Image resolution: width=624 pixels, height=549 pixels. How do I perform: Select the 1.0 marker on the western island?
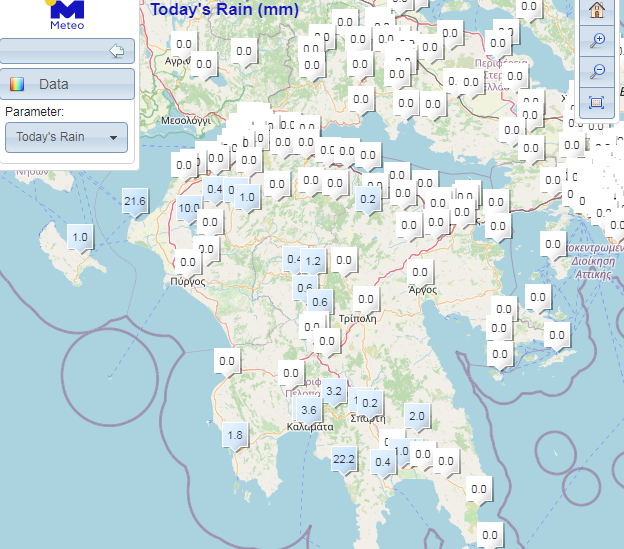[x=80, y=238]
